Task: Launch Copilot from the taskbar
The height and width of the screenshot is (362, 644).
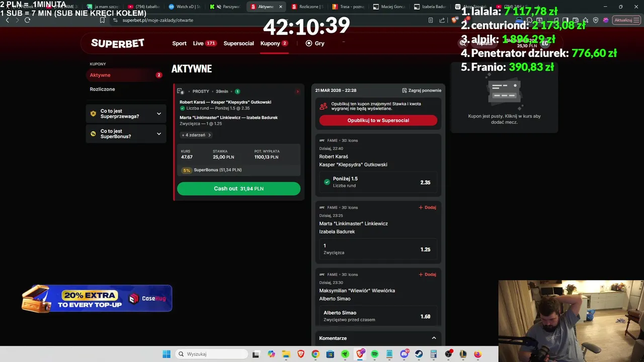Action: (x=272, y=354)
